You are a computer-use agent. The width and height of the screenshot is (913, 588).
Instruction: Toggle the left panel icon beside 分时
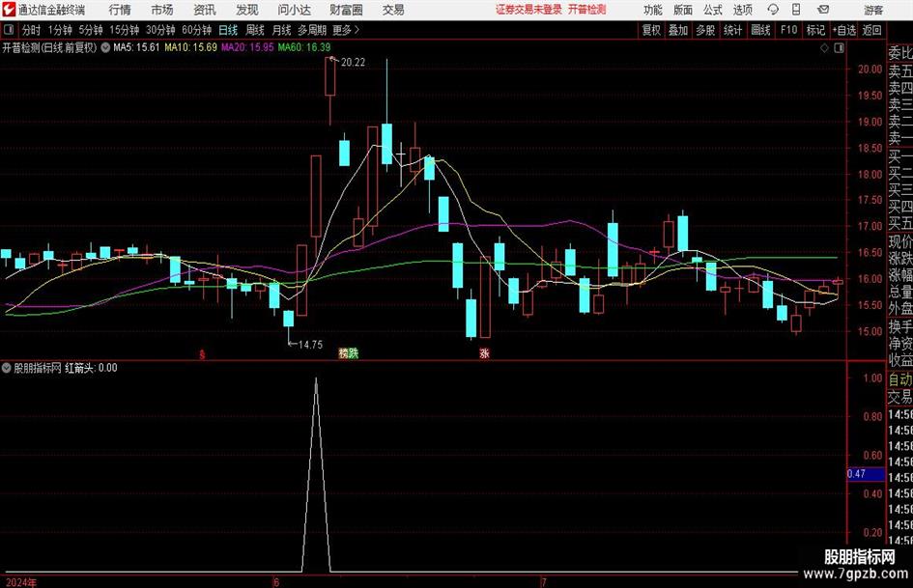click(x=9, y=30)
